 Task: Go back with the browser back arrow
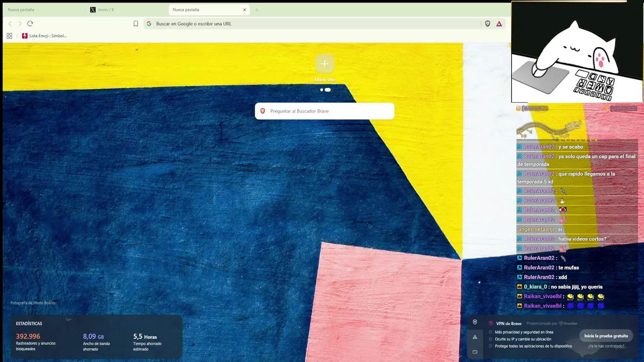[x=10, y=24]
